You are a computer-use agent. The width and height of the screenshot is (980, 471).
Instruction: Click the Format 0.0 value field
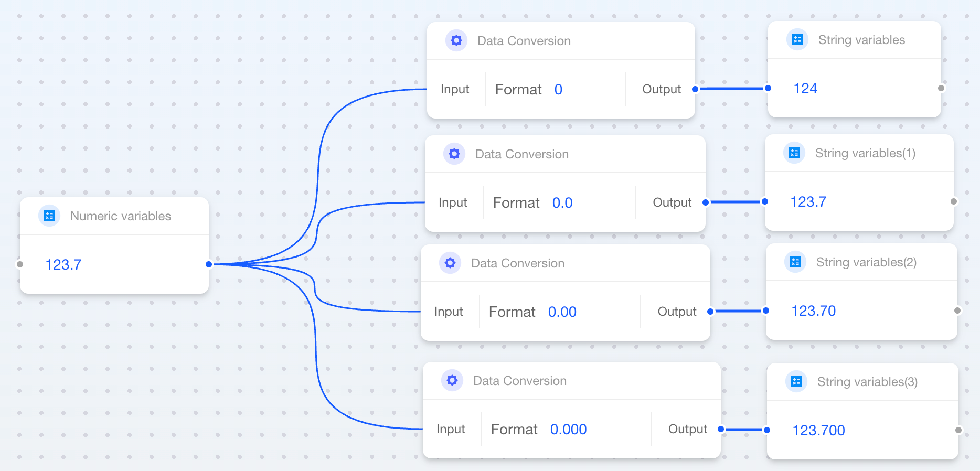pos(562,203)
